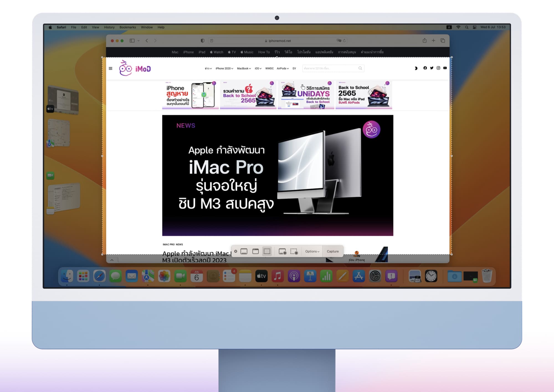Close the screenshot toolbar
The width and height of the screenshot is (554, 392).
[235, 251]
